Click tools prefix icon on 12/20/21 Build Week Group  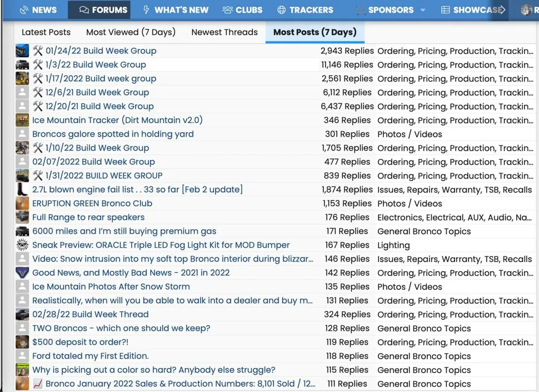click(38, 106)
